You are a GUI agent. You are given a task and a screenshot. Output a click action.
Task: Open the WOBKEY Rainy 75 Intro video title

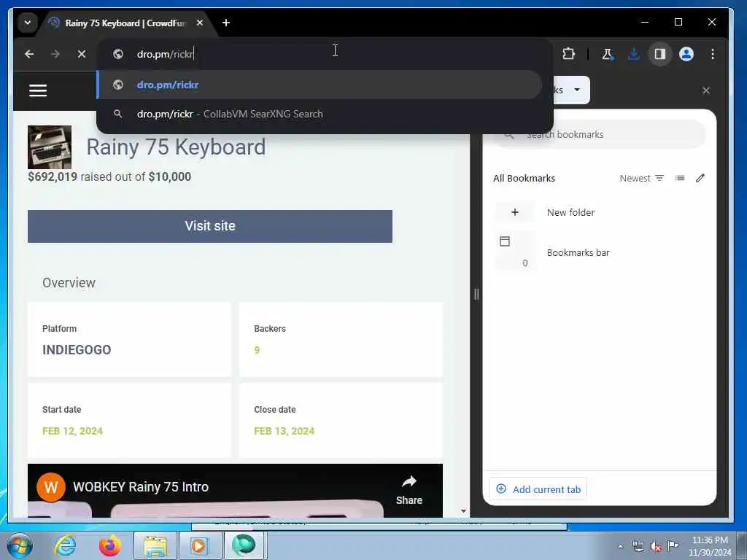(x=141, y=487)
